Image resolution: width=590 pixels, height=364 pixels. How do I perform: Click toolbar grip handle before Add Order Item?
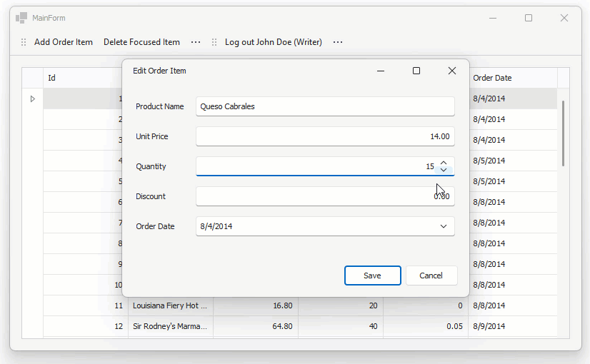tap(24, 42)
